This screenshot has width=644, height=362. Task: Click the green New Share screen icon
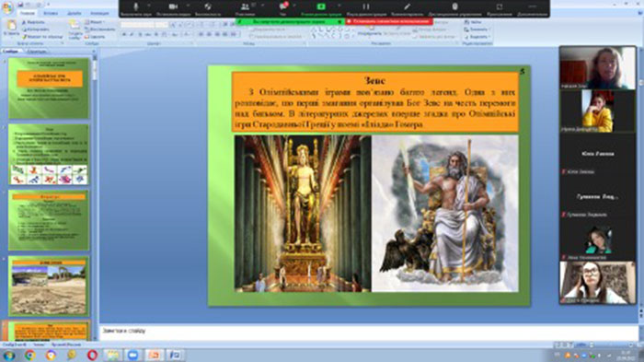(x=321, y=6)
